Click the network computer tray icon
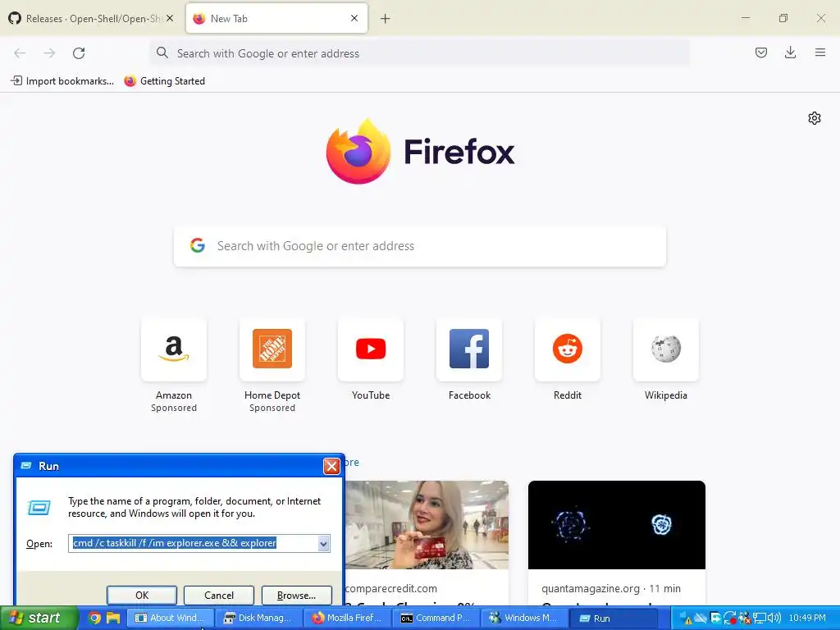The width and height of the screenshot is (840, 630). [760, 619]
